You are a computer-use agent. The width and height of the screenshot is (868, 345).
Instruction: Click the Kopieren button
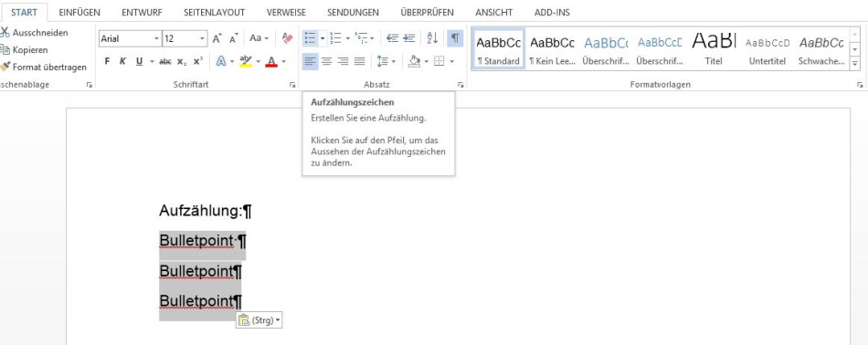(25, 50)
